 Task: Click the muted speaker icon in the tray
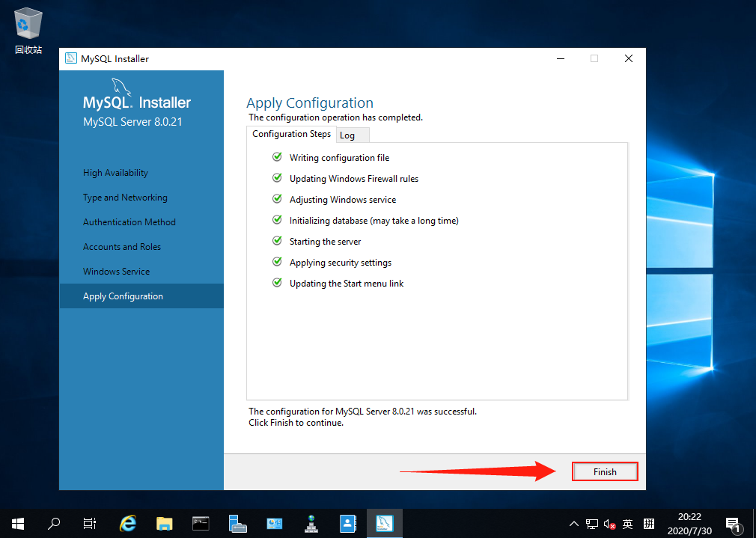[608, 523]
